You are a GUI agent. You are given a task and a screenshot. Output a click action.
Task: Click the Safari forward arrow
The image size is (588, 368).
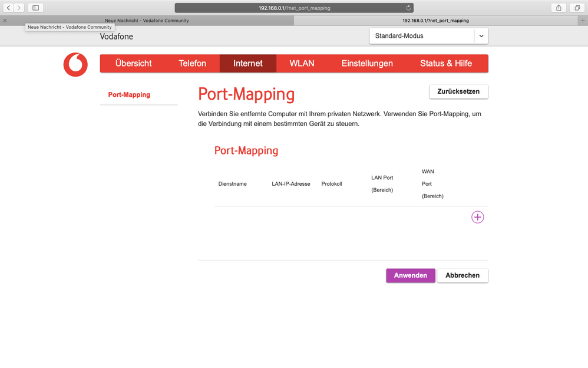(19, 8)
